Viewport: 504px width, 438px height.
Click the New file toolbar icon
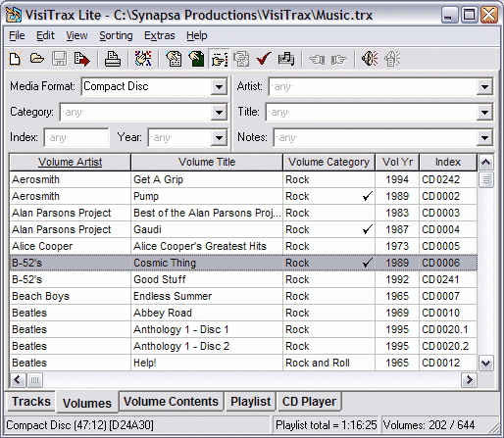15,59
